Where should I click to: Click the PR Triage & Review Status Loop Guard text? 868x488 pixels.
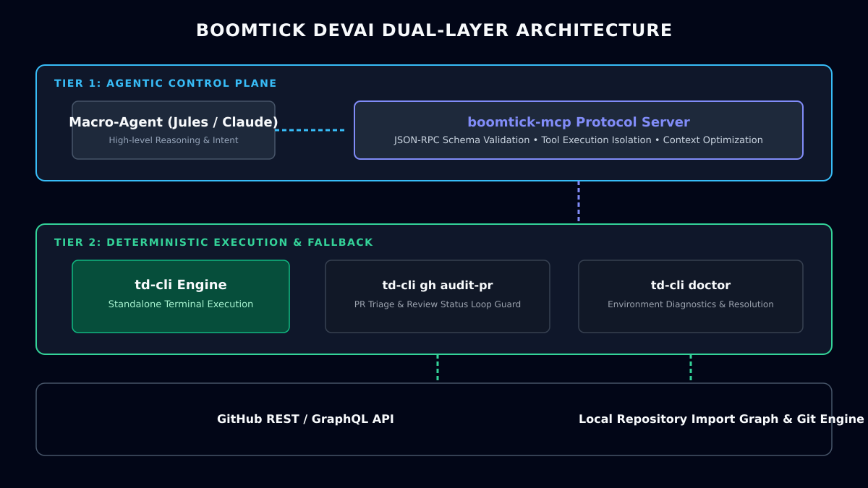[x=438, y=304]
